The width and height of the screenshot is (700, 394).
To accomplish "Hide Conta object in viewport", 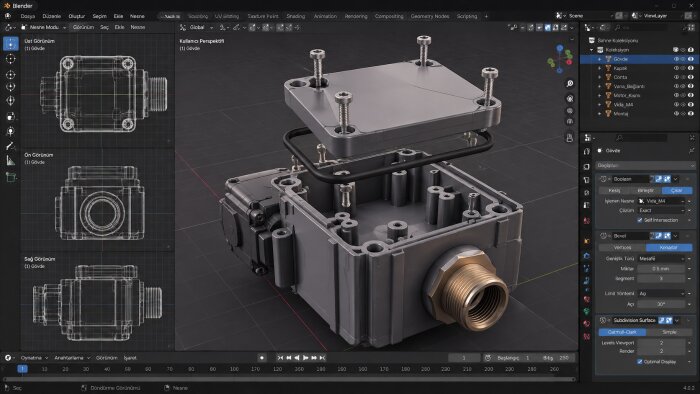I will pyautogui.click(x=676, y=77).
